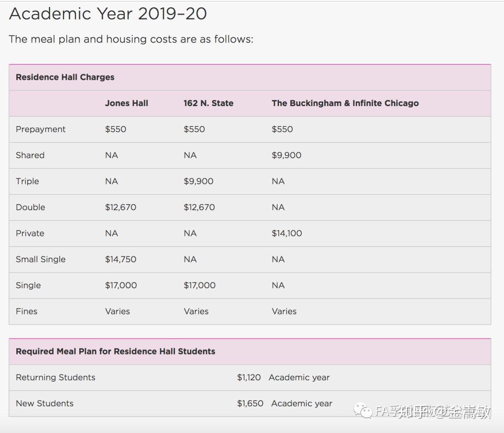Click The Buckingham & Infinite Chicago header
Viewport: 504px width, 433px height.
(x=345, y=103)
